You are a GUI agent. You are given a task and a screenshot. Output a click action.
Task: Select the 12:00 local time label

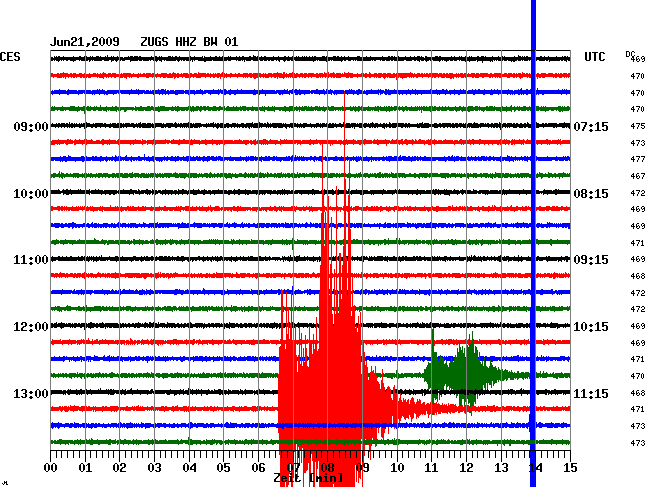coord(31,327)
